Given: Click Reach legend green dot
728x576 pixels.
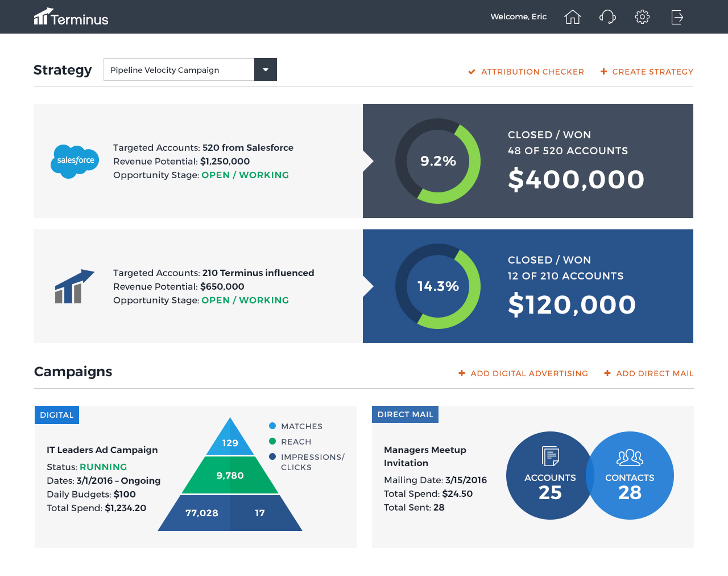Looking at the screenshot, I should pos(272,441).
